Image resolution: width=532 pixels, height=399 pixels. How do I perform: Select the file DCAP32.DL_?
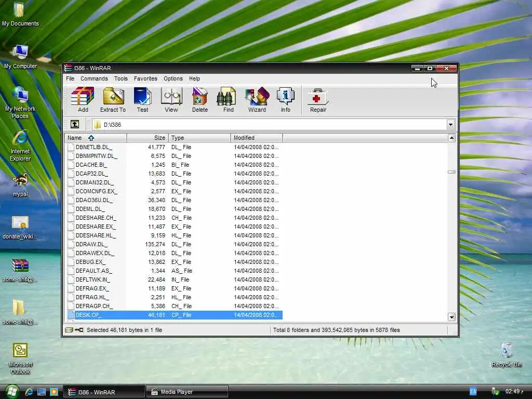coord(91,174)
